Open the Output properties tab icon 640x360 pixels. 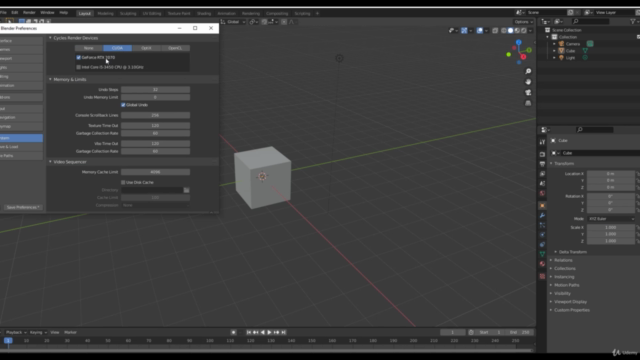click(542, 164)
